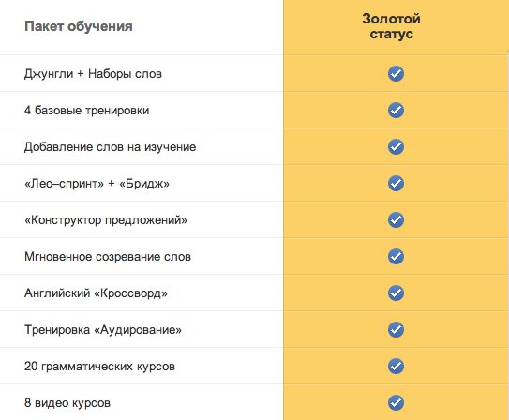Click checkmark icon for Джунгли + Наборы слов

pos(396,74)
